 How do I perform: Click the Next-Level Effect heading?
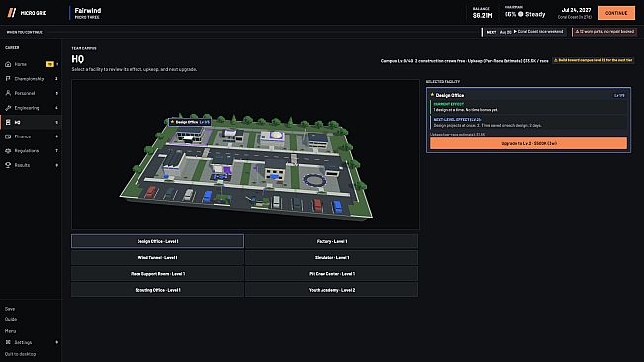(457, 120)
